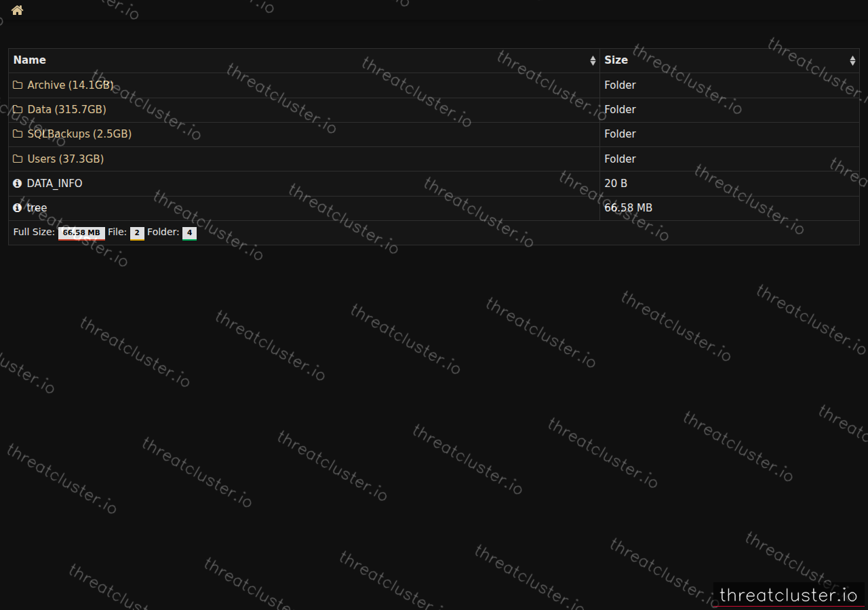Click the Full Size 66.58 MB badge
This screenshot has height=610, width=868.
pos(81,233)
